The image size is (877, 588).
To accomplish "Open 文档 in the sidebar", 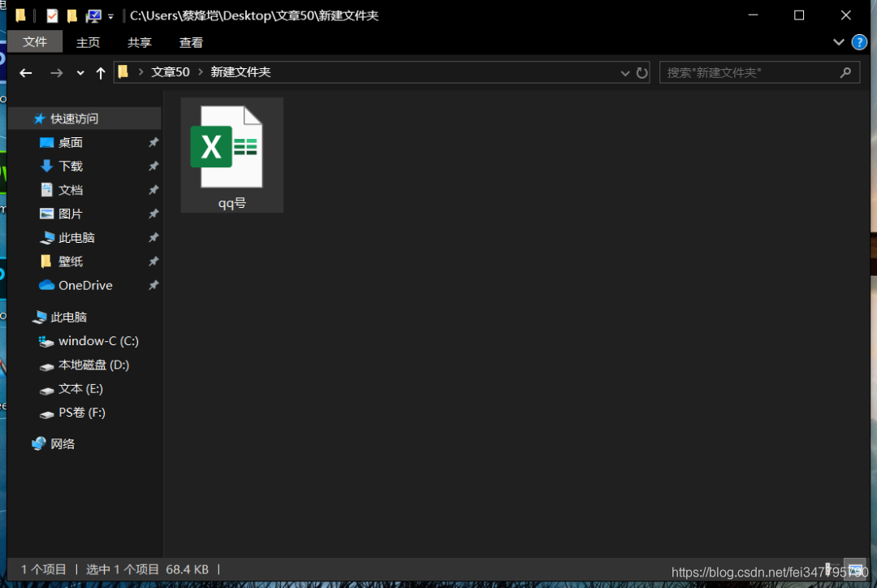I will point(71,190).
